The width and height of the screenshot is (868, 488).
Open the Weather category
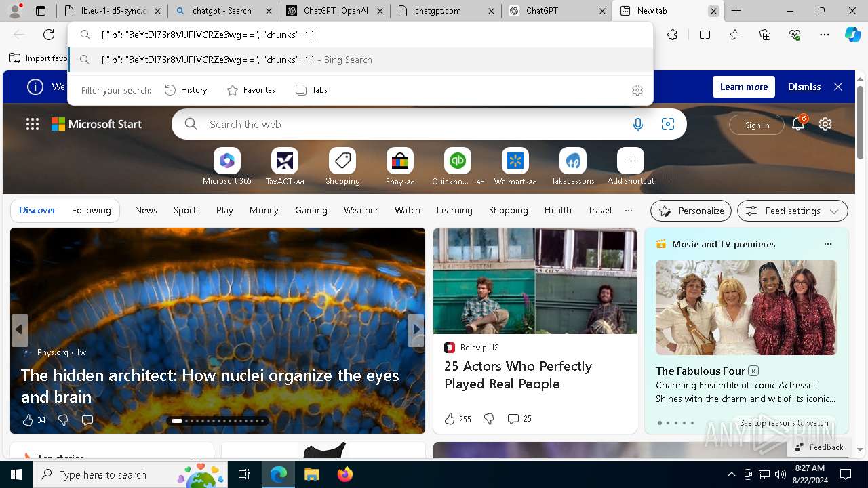361,210
